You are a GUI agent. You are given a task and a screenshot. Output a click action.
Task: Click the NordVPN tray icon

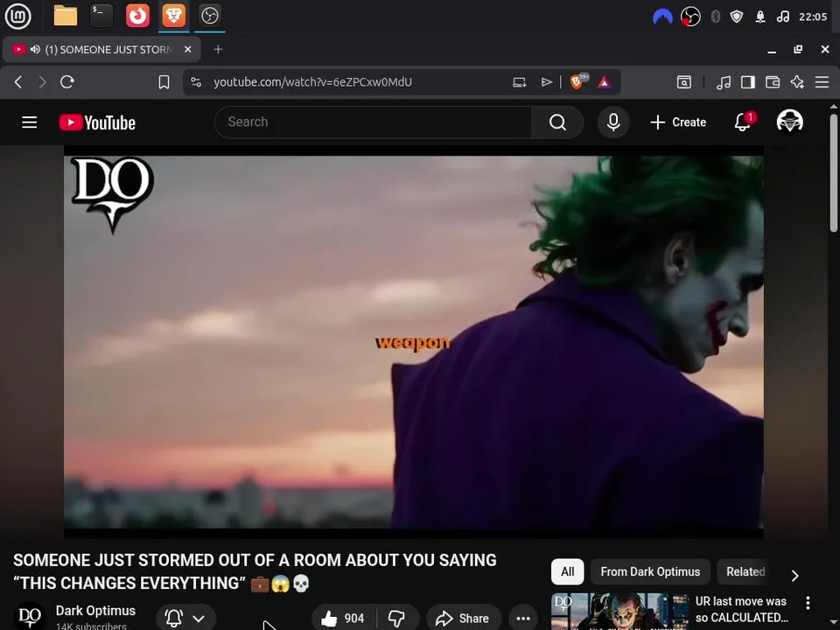(x=662, y=17)
